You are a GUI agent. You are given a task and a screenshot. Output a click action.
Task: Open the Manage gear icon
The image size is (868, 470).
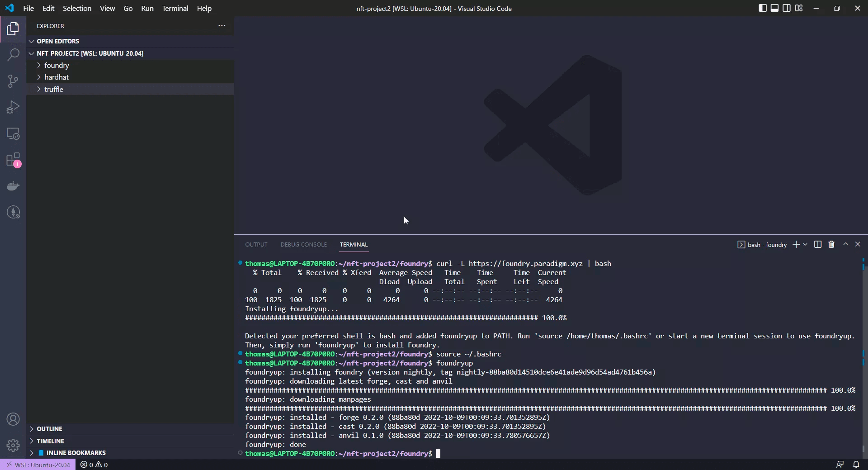[x=13, y=446]
